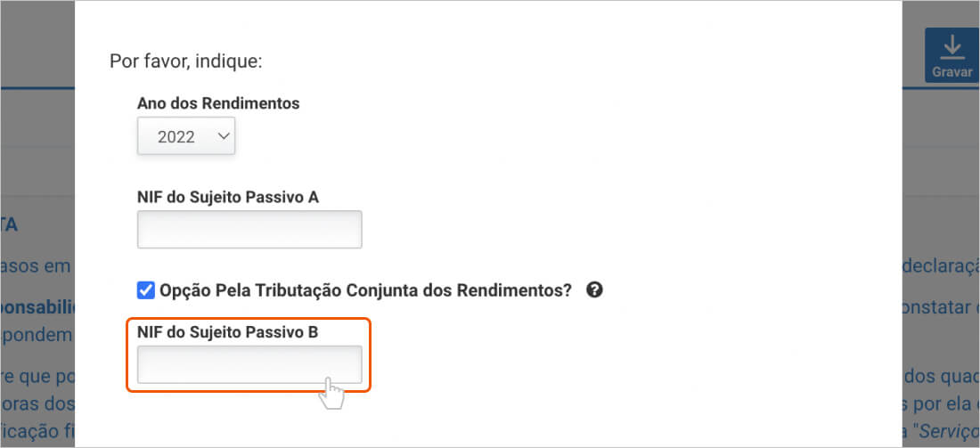This screenshot has width=980, height=448.
Task: Click the NIF do Sujeito Passivo A label
Action: click(228, 197)
